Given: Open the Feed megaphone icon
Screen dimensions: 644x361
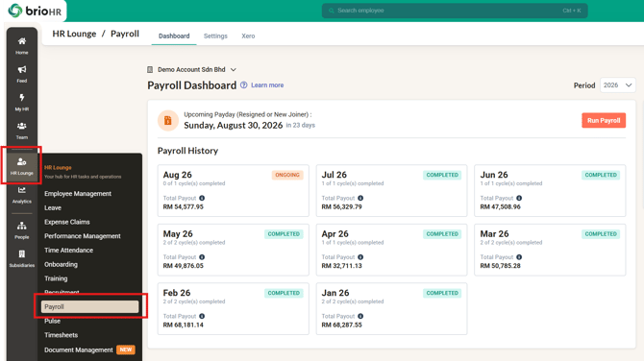Looking at the screenshot, I should pyautogui.click(x=22, y=69).
